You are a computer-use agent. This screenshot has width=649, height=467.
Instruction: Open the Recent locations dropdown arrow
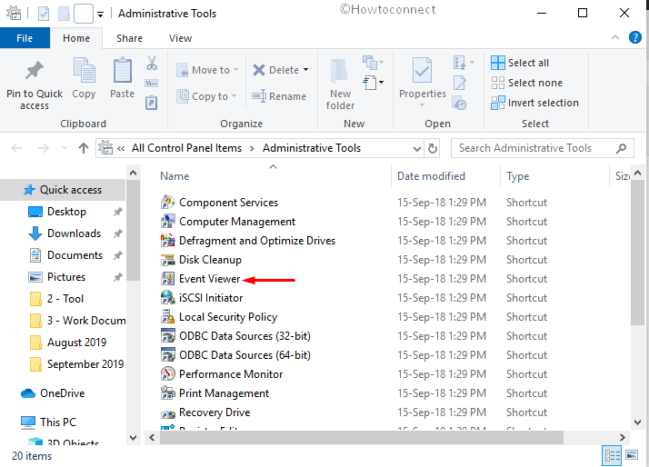[65, 148]
